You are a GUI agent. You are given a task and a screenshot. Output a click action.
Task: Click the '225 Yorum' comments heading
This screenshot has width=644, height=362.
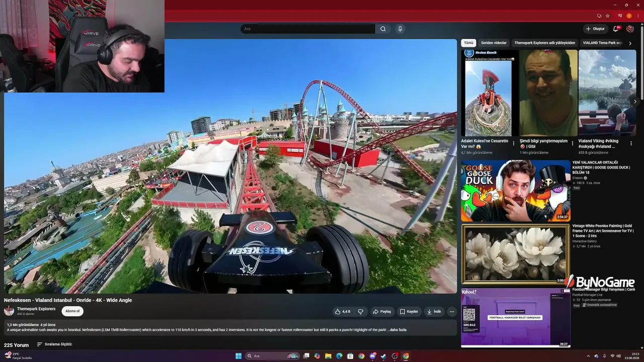17,345
